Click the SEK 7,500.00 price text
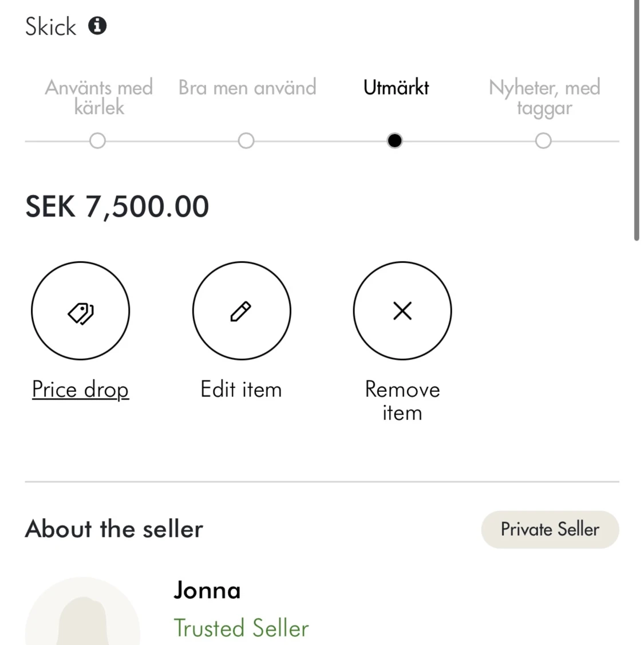The image size is (644, 645). [x=117, y=207]
